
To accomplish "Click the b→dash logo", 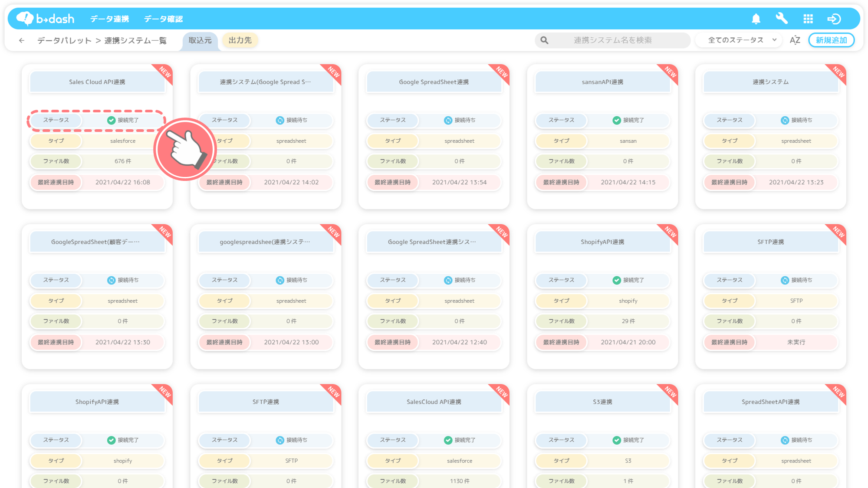I will (x=45, y=19).
